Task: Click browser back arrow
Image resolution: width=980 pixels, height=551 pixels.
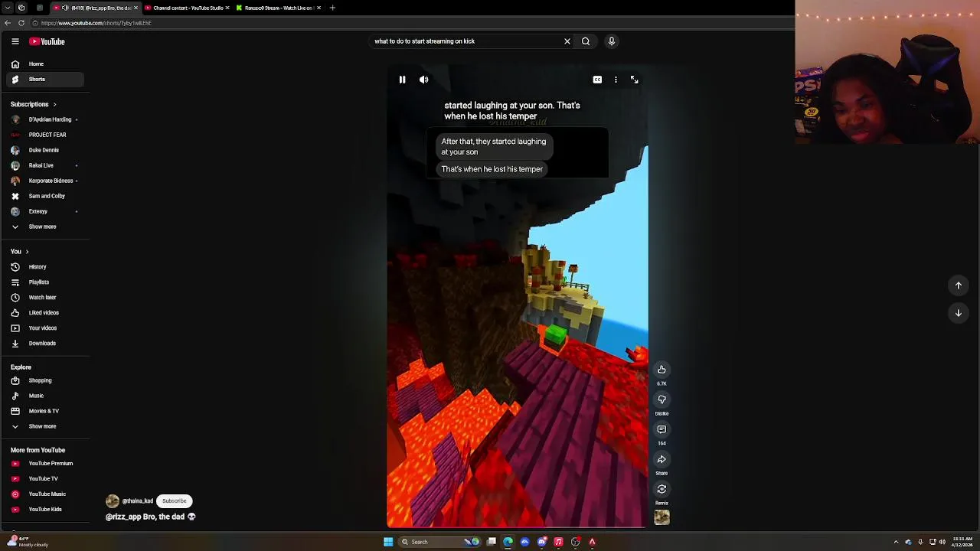Action: (8, 23)
